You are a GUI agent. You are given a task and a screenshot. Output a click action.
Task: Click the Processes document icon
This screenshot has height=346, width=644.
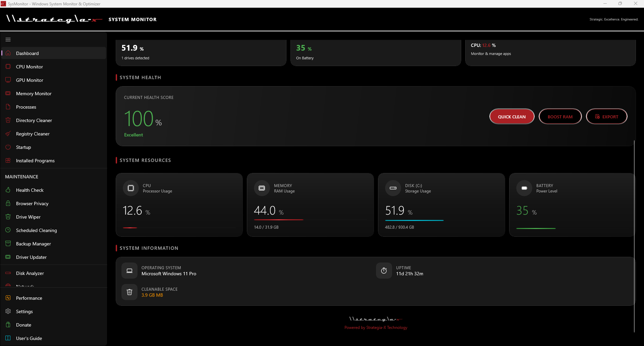[x=8, y=107]
